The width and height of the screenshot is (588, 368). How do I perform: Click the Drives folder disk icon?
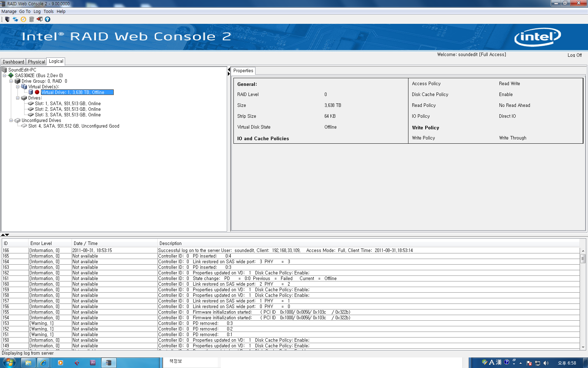click(x=24, y=98)
